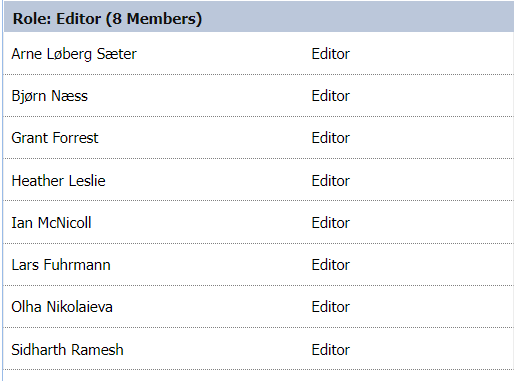
Task: Click the Role: Editor (8 Members) header
Action: click(x=259, y=17)
